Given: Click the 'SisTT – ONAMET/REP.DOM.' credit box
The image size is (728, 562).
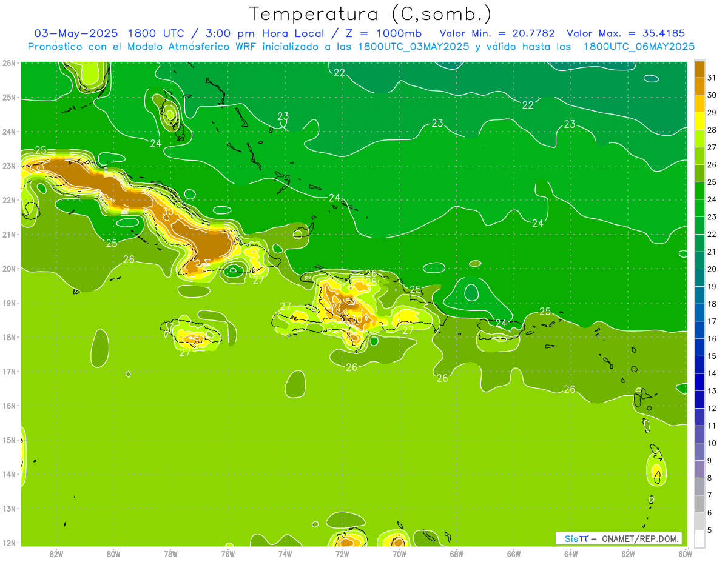Looking at the screenshot, I should click(619, 538).
